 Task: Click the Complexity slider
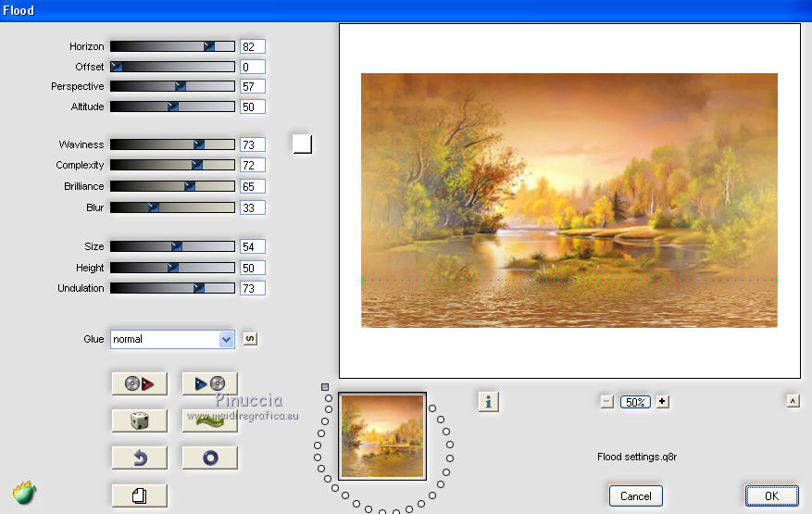tap(172, 165)
